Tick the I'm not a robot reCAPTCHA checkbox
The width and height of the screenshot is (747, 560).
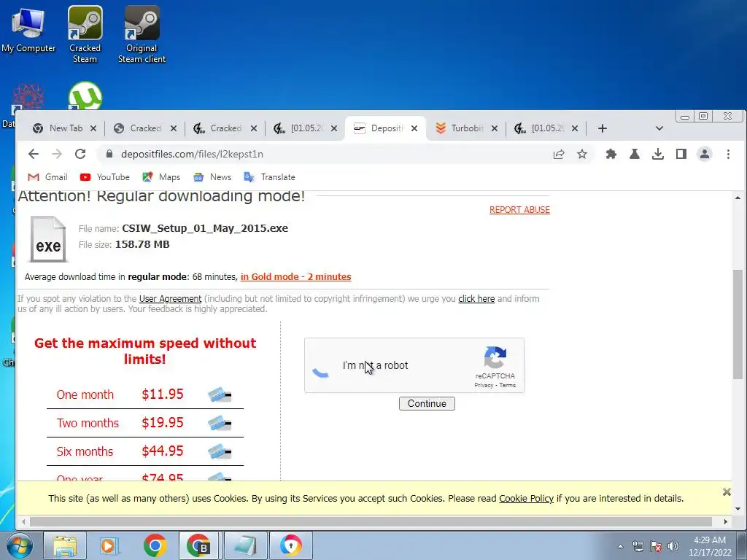pos(321,366)
